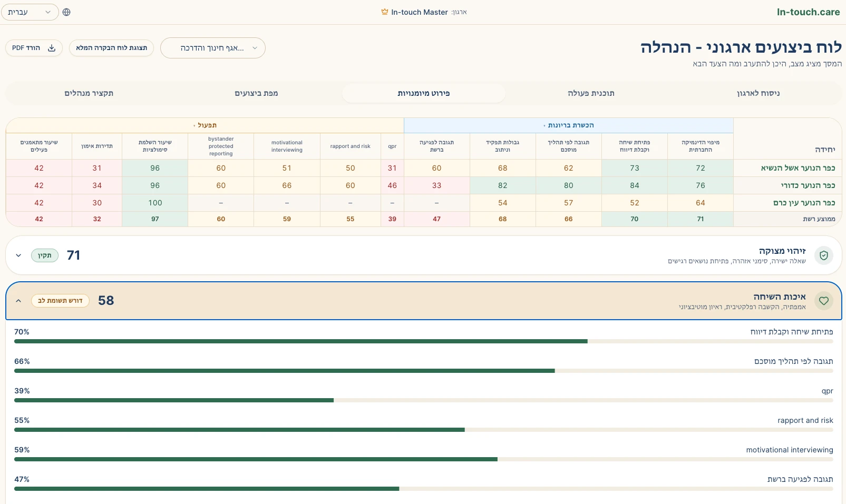This screenshot has height=504, width=846.
Task: Open the עברית language dropdown
Action: [30, 12]
